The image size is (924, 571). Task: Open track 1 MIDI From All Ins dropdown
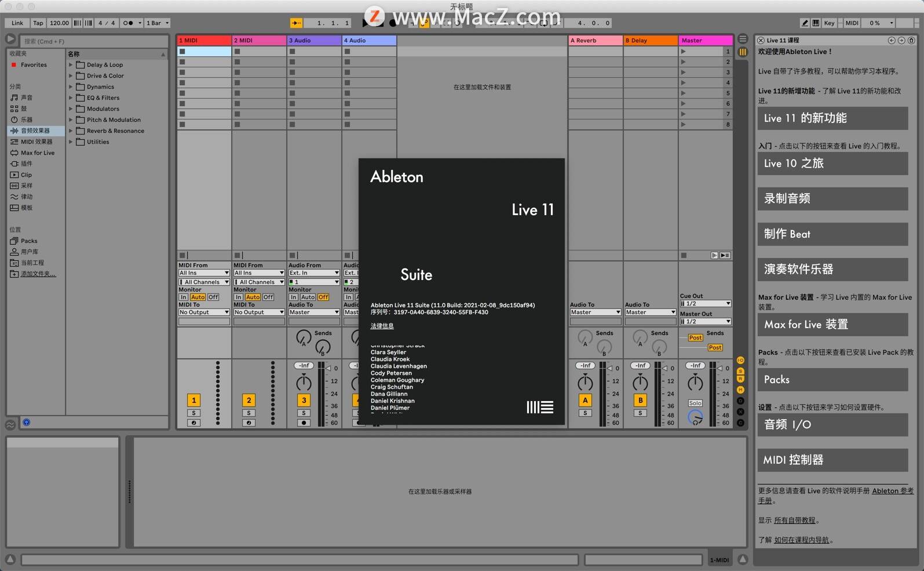204,273
